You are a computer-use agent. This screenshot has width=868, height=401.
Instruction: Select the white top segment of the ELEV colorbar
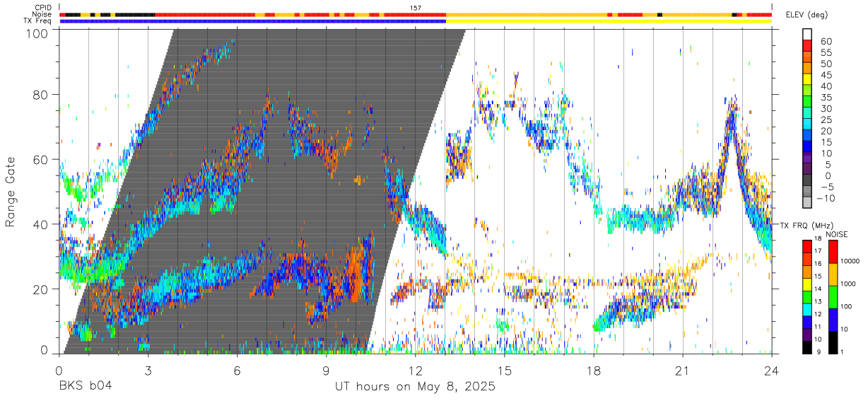pyautogui.click(x=807, y=34)
